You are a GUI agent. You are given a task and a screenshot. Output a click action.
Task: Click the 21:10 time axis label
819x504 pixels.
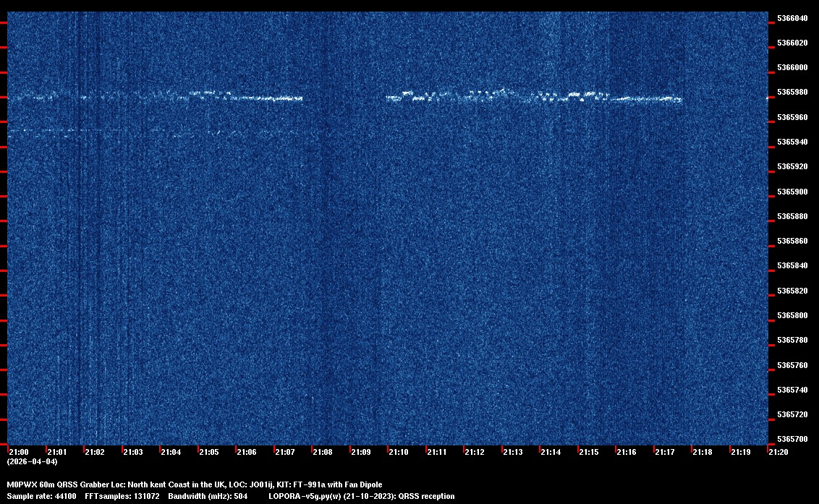(399, 452)
